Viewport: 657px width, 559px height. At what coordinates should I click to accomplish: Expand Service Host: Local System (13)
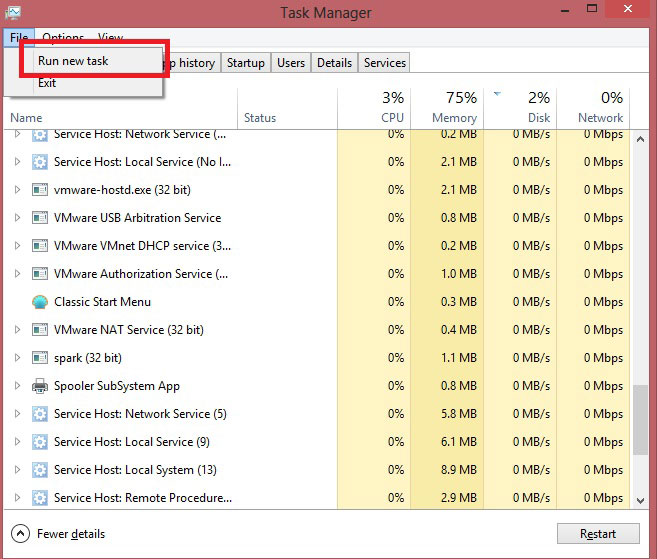[x=17, y=470]
